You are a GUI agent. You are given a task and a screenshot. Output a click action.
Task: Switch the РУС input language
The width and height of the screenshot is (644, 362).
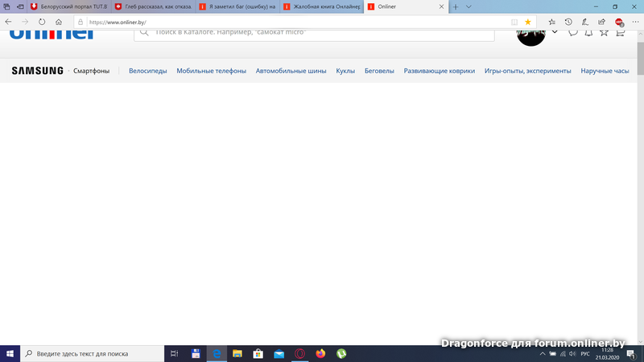pyautogui.click(x=585, y=354)
